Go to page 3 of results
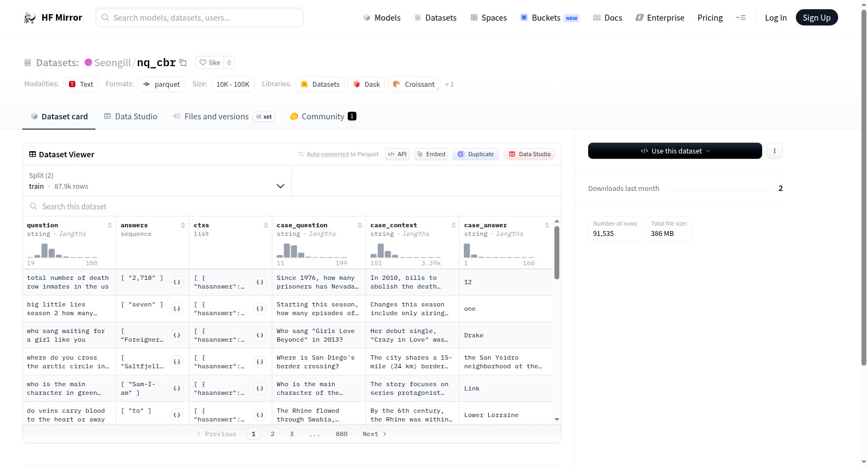 (x=291, y=434)
